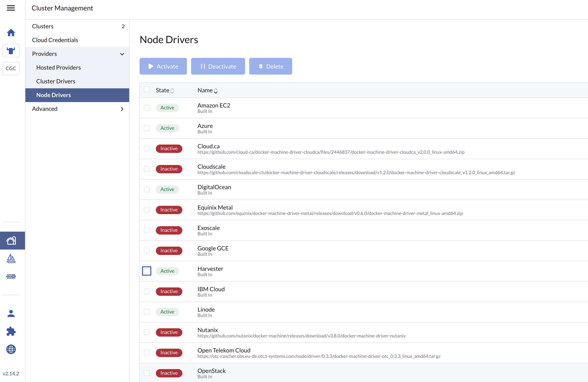
Task: Select the Cloudscale row checkbox
Action: tap(147, 169)
